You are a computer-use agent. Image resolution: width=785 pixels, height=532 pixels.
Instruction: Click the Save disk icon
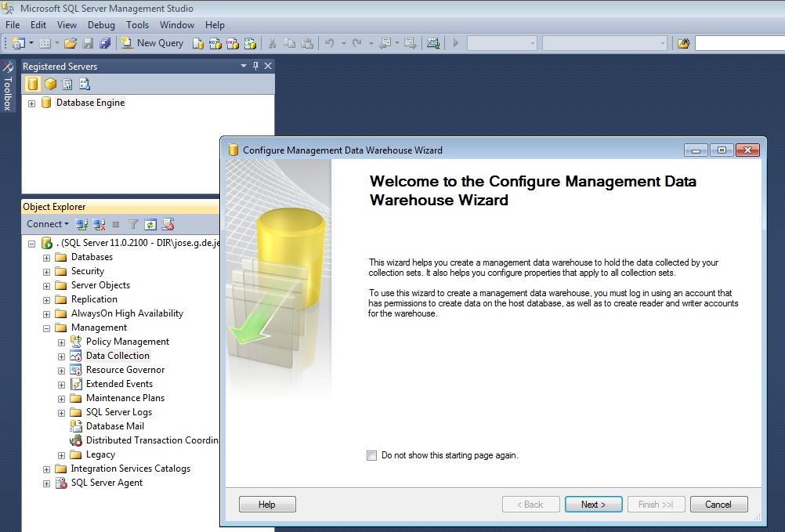coord(88,44)
